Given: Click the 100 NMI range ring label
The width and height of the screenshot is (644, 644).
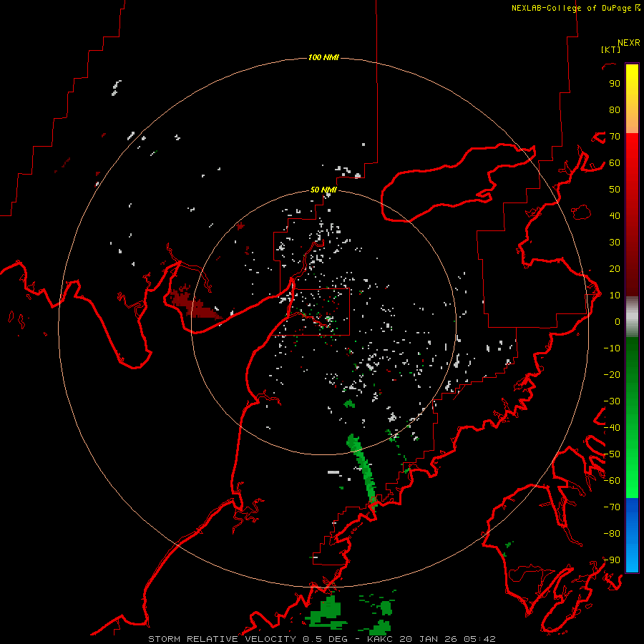Looking at the screenshot, I should (x=323, y=57).
